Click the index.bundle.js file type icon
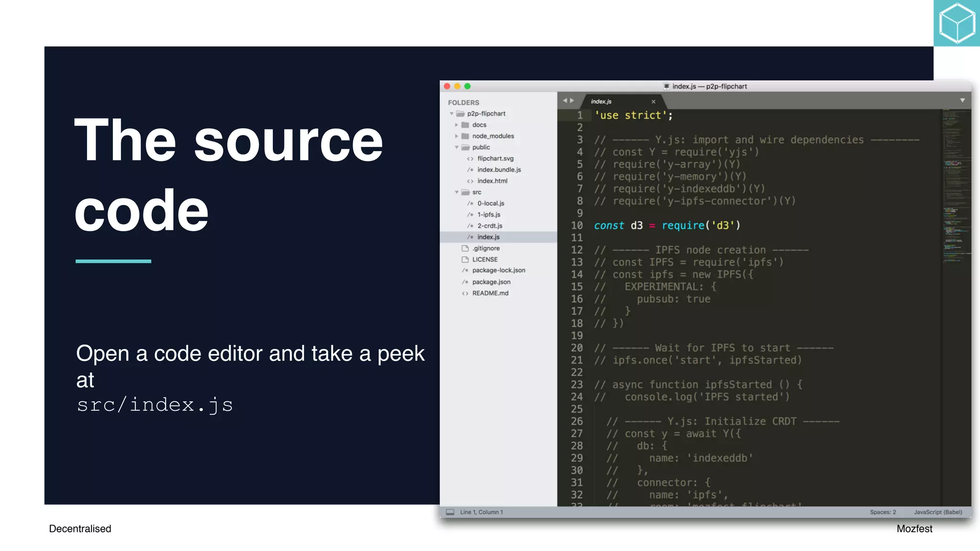This screenshot has height=551, width=980. click(x=470, y=170)
